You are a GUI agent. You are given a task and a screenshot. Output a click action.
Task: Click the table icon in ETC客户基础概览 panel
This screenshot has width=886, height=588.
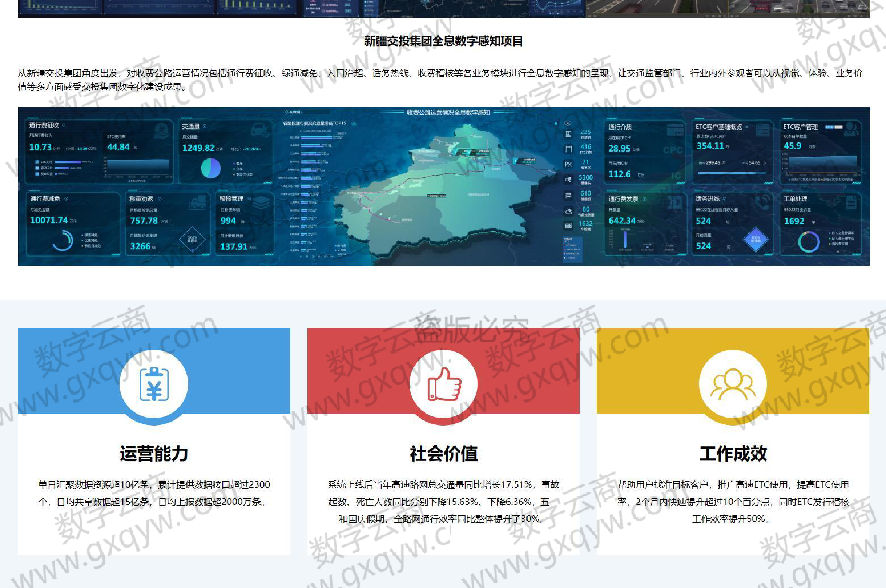tap(762, 130)
